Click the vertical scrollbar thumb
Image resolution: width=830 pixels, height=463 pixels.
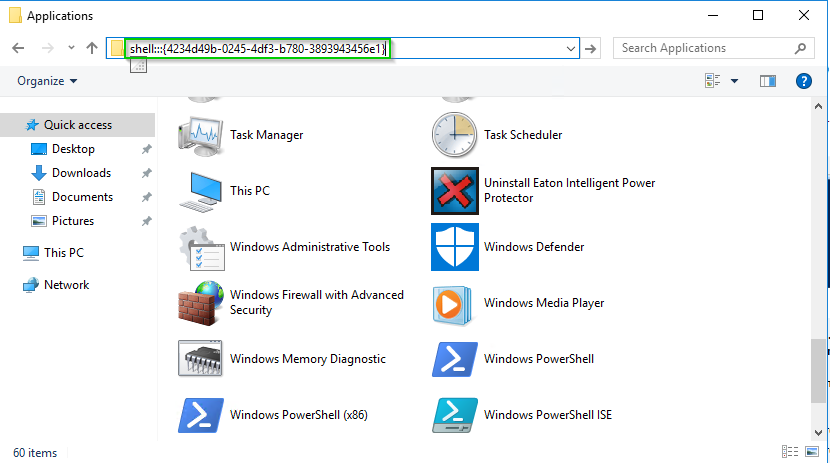pos(819,370)
